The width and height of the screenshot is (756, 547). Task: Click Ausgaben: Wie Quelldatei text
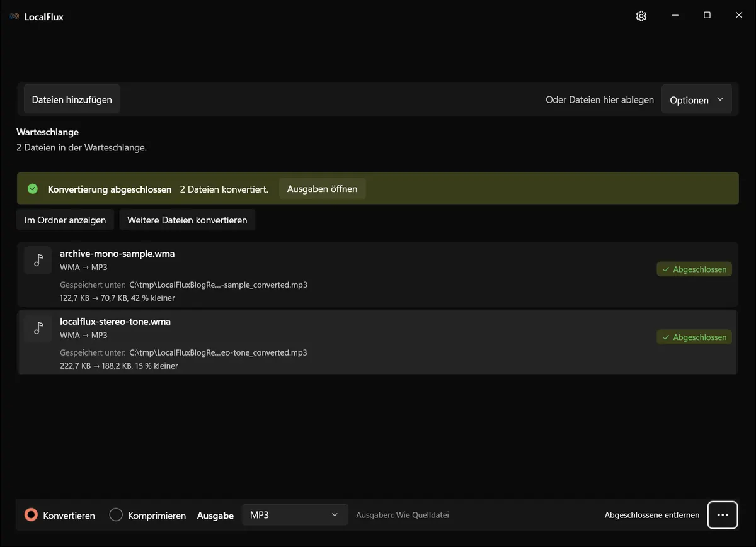(403, 515)
